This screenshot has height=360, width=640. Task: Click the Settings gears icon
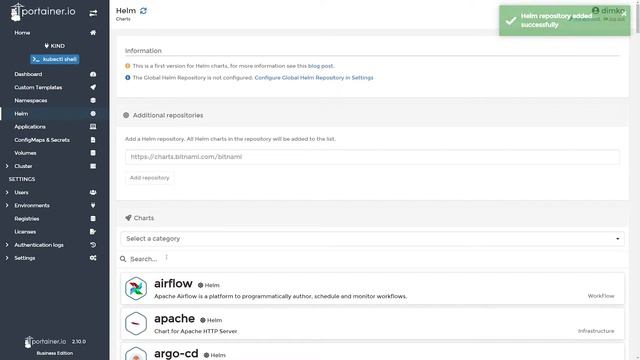pyautogui.click(x=93, y=258)
